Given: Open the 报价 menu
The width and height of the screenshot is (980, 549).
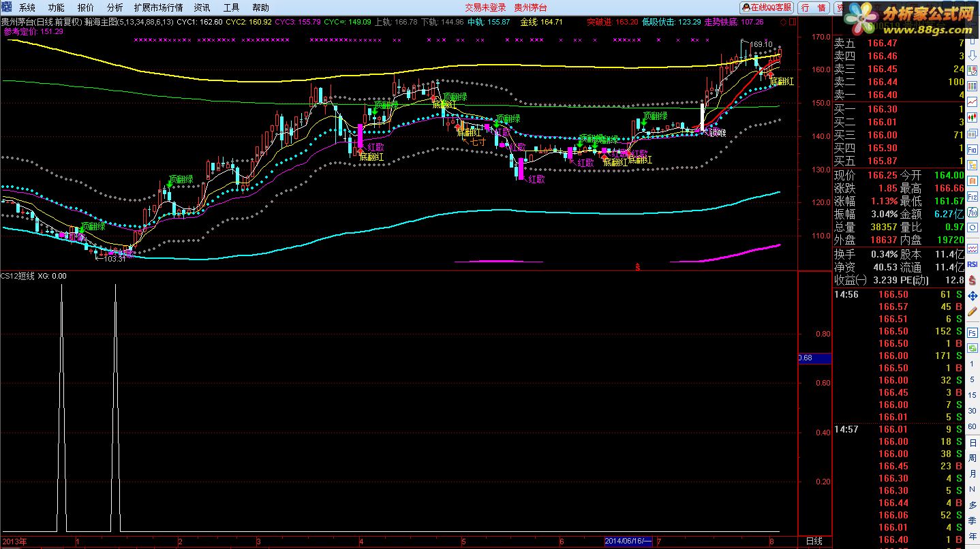Looking at the screenshot, I should 86,7.
